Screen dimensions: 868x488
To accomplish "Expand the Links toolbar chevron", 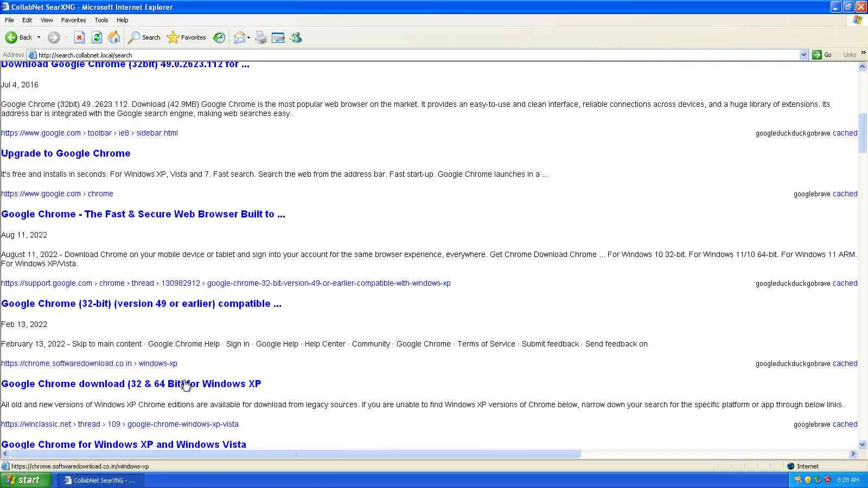I will (x=863, y=53).
